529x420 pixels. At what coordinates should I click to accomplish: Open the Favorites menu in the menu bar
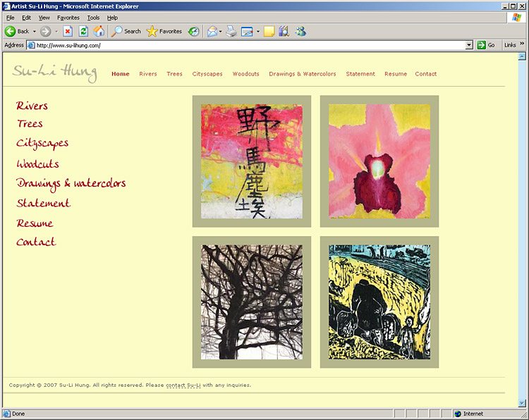click(x=68, y=18)
